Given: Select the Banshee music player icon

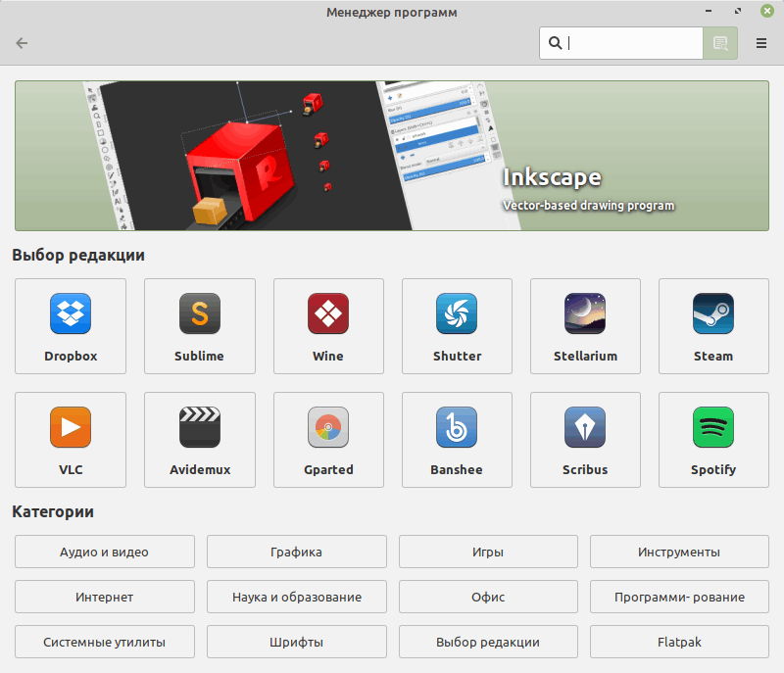Looking at the screenshot, I should pos(457,439).
